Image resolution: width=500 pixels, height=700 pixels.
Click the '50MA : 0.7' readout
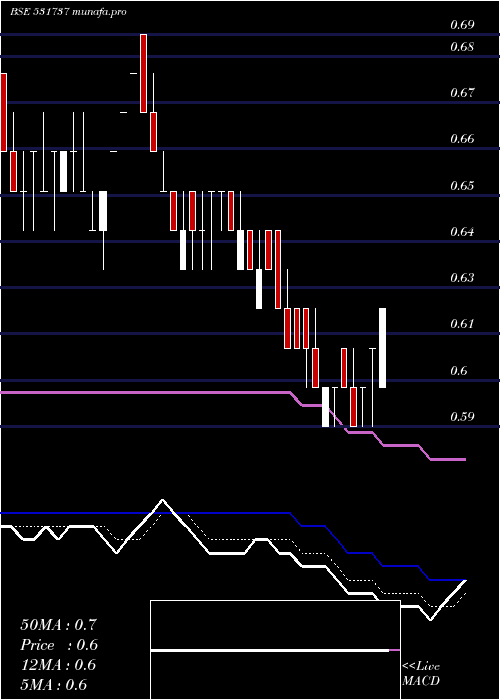coord(58,625)
